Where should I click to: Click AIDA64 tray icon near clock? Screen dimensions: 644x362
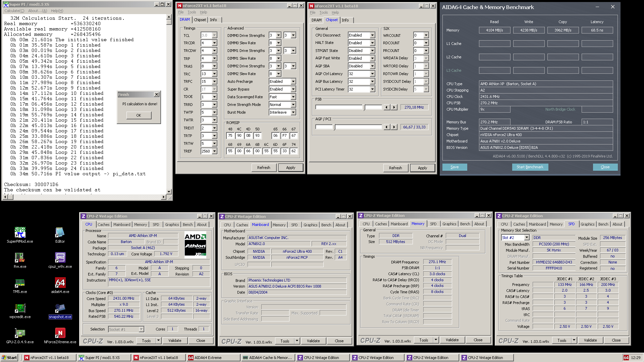click(626, 358)
